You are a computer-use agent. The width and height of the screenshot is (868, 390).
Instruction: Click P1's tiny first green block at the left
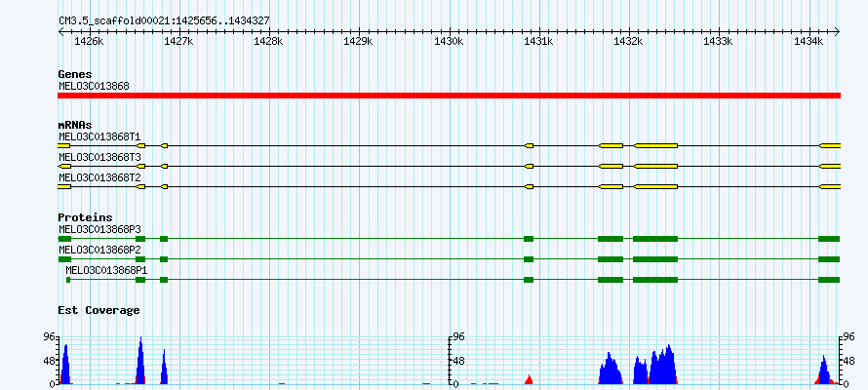[x=68, y=280]
